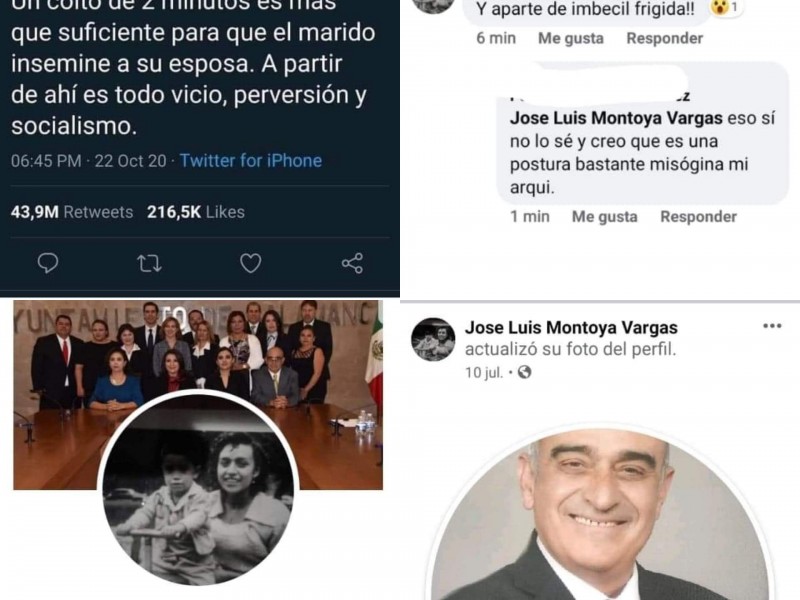Screen dimensions: 800x600
Task: Open the 43,9M Retweets list
Action: tap(72, 212)
